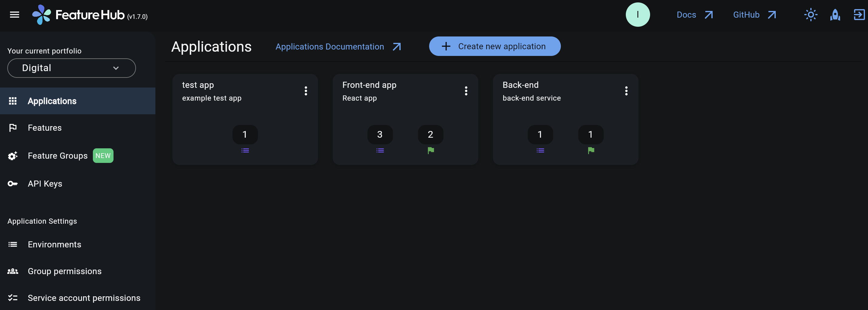Click the FeatureHub logo
Screen dimensions: 868x310
[x=42, y=15]
